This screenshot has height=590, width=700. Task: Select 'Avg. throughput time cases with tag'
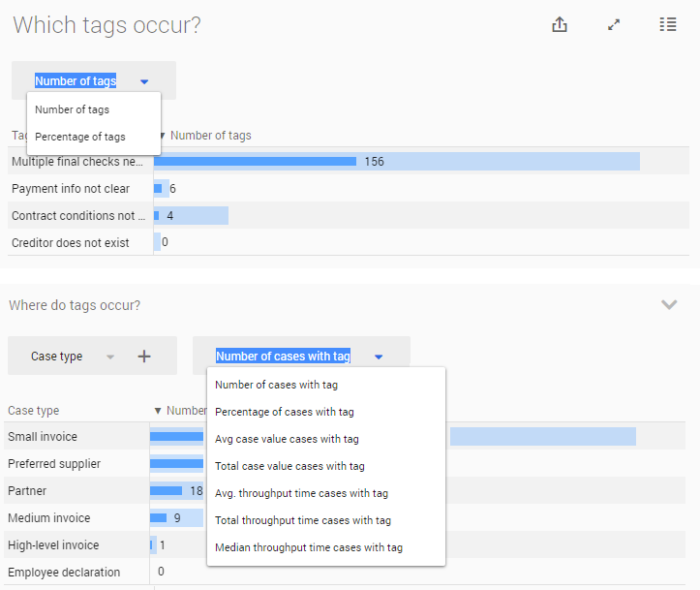(301, 493)
